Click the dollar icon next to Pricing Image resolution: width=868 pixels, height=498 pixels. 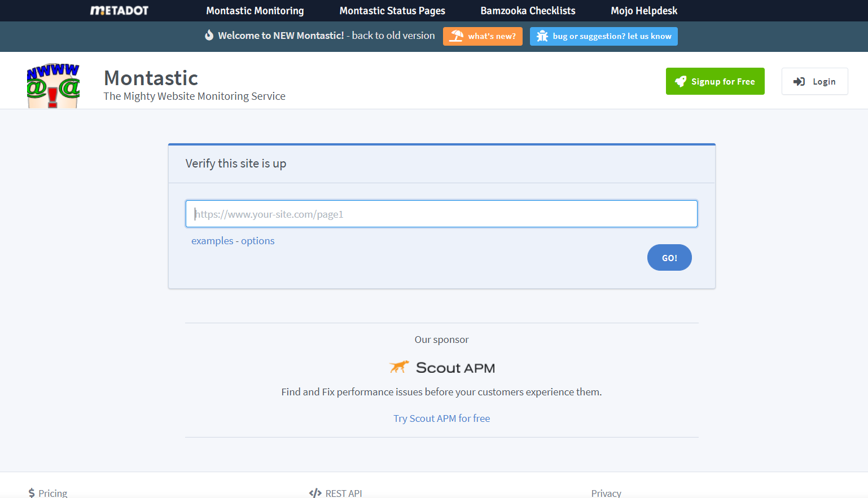(32, 493)
